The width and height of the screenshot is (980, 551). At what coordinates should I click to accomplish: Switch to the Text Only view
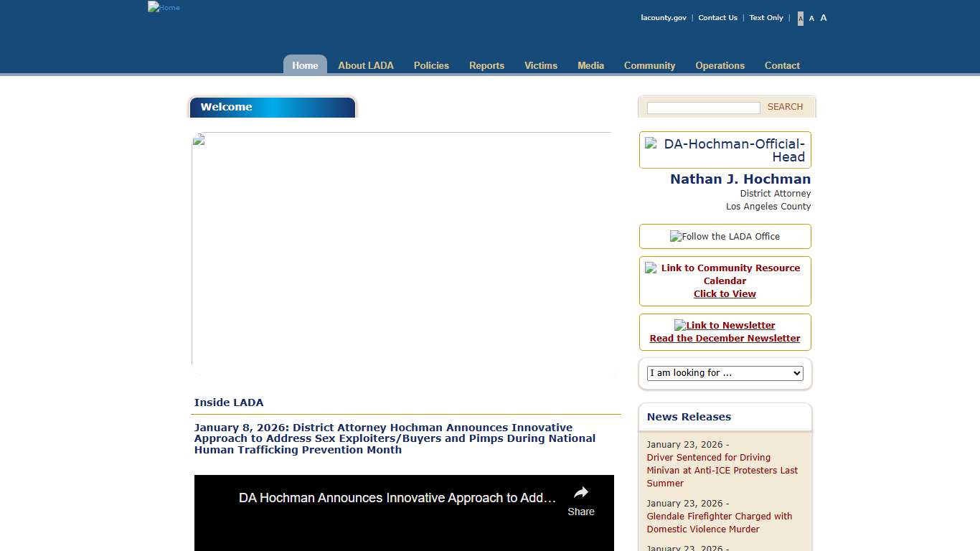tap(765, 17)
